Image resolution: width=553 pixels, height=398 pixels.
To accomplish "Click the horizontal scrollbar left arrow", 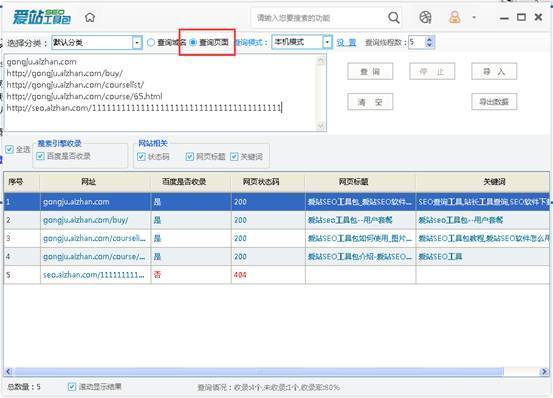I will [x=8, y=371].
